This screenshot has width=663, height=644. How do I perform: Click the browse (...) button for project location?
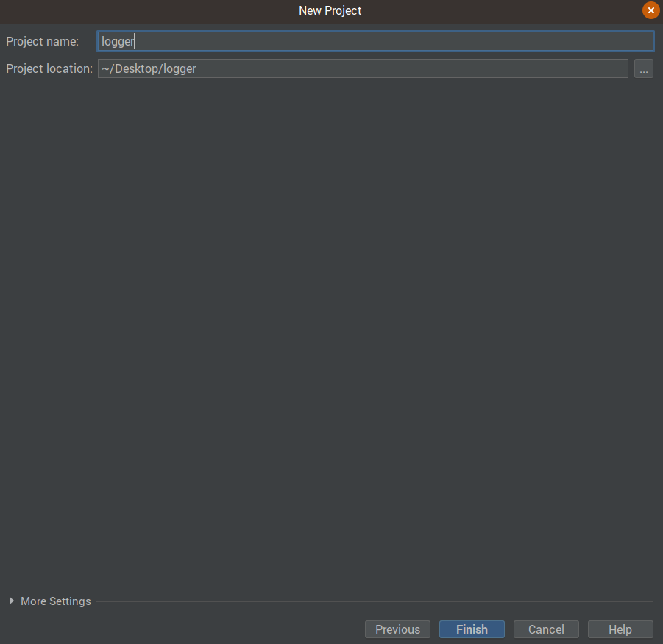click(x=644, y=68)
